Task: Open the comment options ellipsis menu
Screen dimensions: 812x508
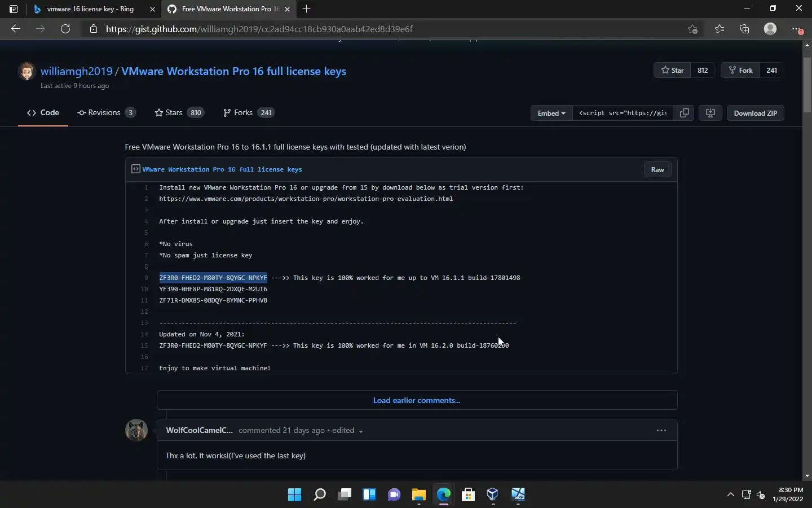Action: pos(661,430)
